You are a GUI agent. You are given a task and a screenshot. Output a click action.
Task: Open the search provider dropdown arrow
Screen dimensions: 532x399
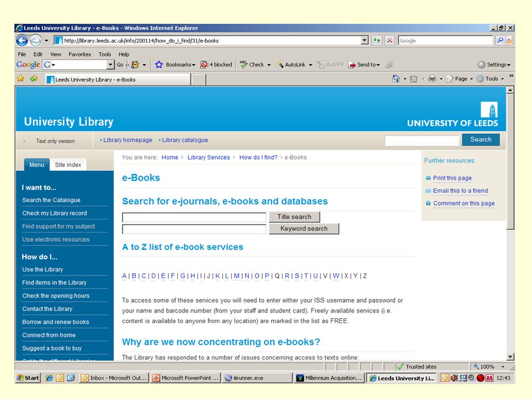509,40
